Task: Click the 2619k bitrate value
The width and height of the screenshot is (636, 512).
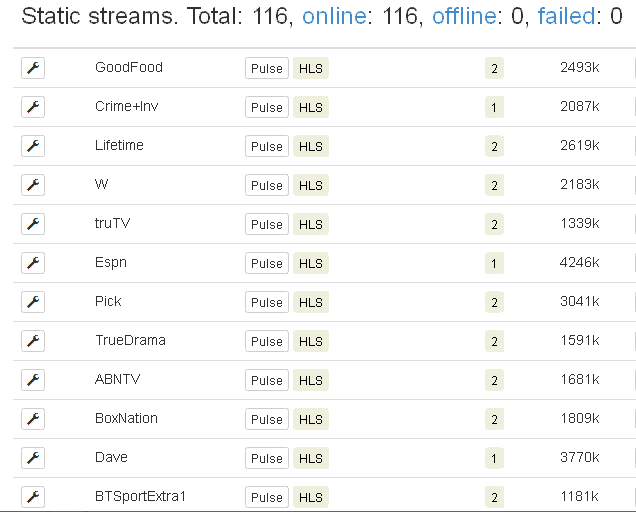Action: tap(580, 145)
